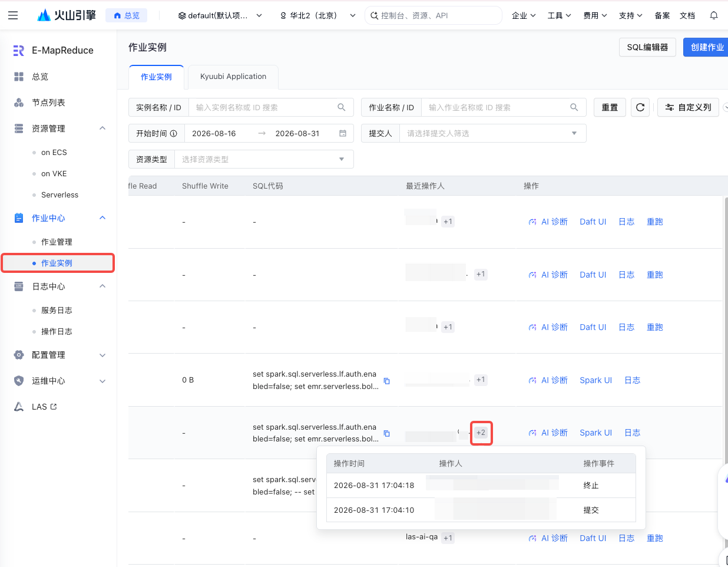This screenshot has width=728, height=567.
Task: Open the hamburger navigation menu
Action: [x=13, y=15]
